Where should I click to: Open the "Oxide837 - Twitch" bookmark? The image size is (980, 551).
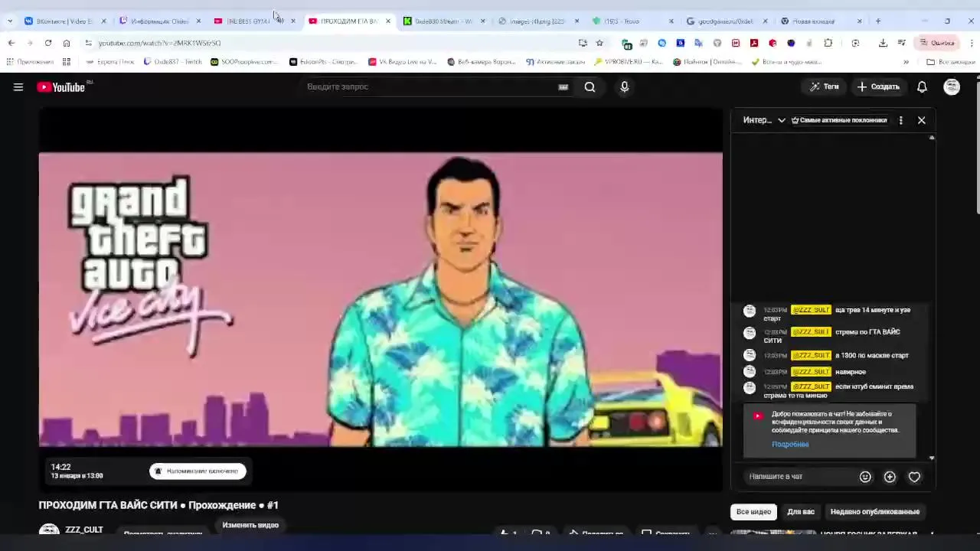pos(173,62)
